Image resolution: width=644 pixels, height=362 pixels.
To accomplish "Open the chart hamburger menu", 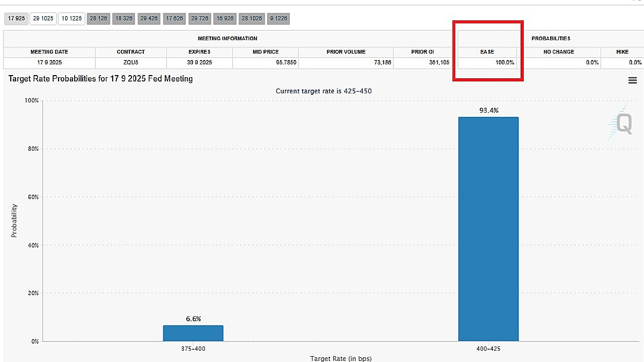I will tap(632, 80).
